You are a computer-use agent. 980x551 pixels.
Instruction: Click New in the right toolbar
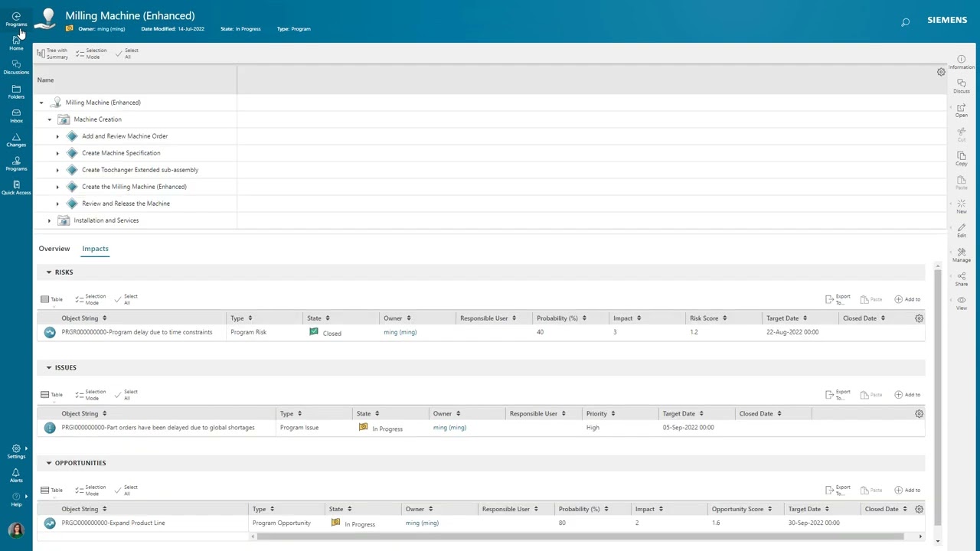(x=962, y=207)
